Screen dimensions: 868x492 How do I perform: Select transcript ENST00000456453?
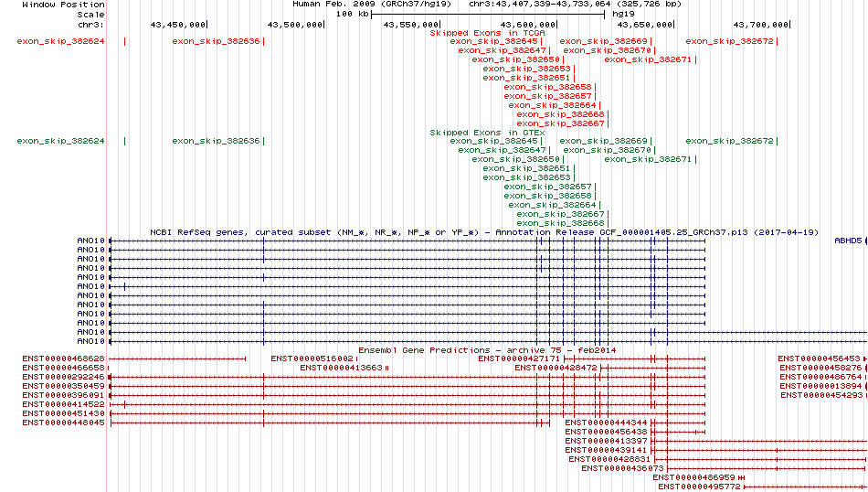click(x=819, y=359)
